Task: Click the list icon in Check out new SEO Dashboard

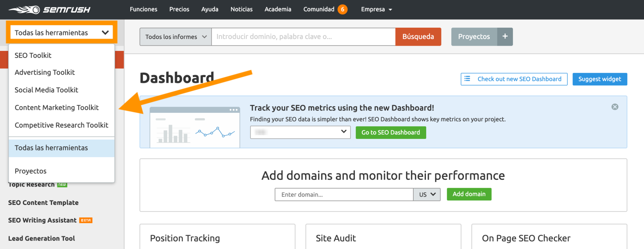Action: [467, 79]
